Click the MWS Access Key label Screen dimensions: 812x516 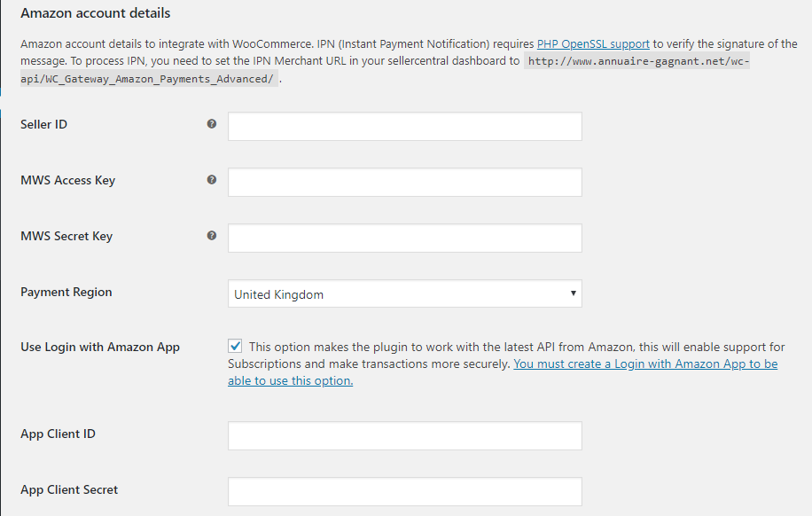(x=68, y=180)
